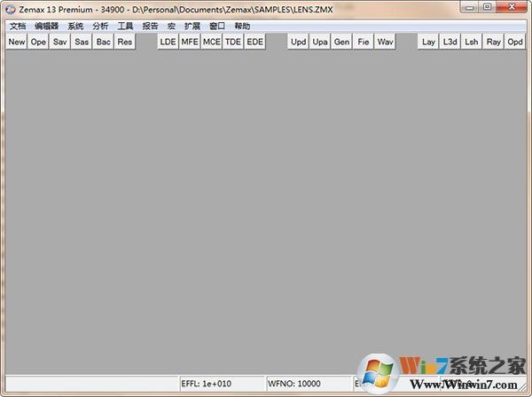Screen dimensions: 532x397
Task: Open General settings with Gen
Action: click(x=341, y=42)
